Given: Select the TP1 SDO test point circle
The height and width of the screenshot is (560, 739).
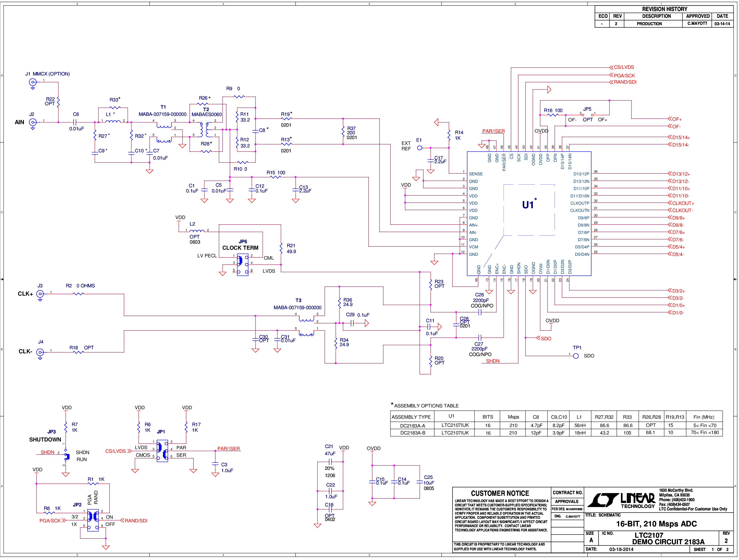Looking at the screenshot, I should 576,356.
